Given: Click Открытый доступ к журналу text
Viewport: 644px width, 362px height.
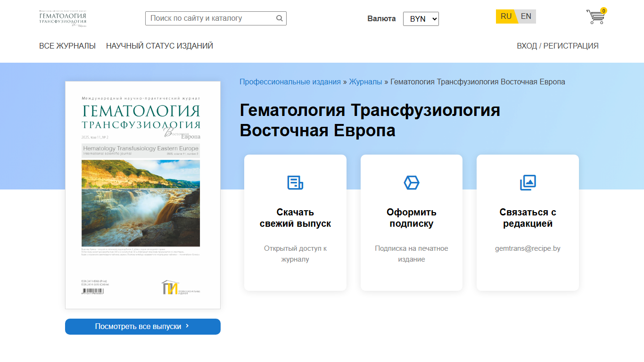Looking at the screenshot, I should [295, 254].
